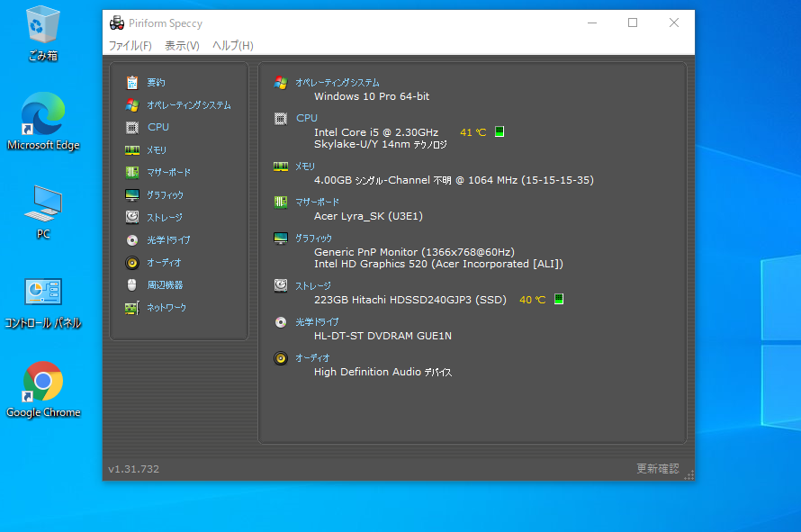The width and height of the screenshot is (801, 532).
Task: Click the CPU heading link in summary
Action: tap(307, 118)
